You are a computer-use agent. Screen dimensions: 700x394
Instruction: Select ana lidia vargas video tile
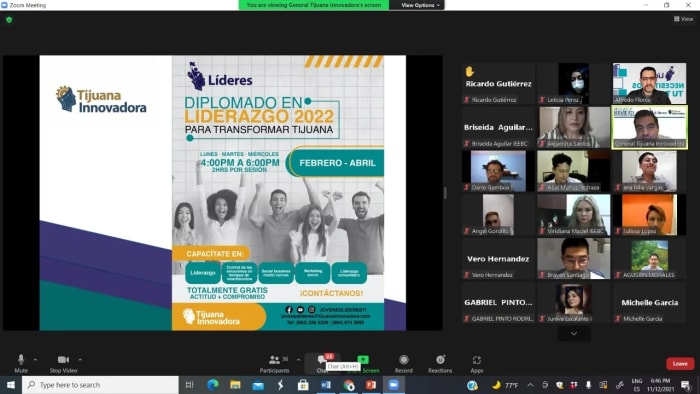(x=649, y=171)
